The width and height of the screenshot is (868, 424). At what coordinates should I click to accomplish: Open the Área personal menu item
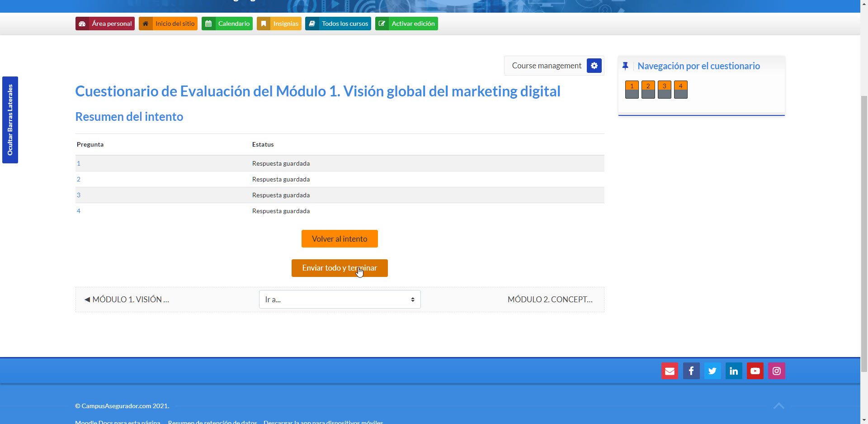105,24
